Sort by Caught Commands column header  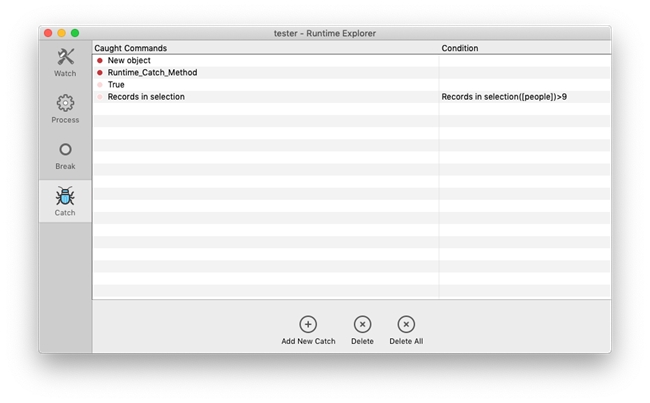tap(265, 48)
